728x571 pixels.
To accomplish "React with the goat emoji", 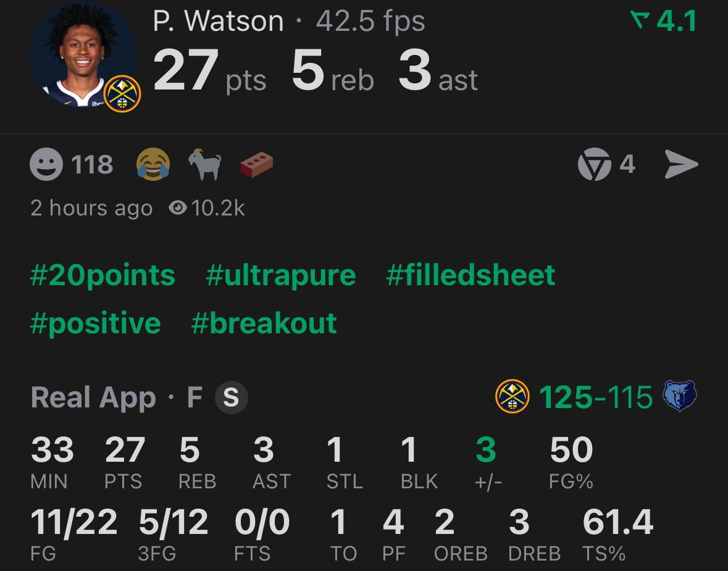I will point(205,164).
